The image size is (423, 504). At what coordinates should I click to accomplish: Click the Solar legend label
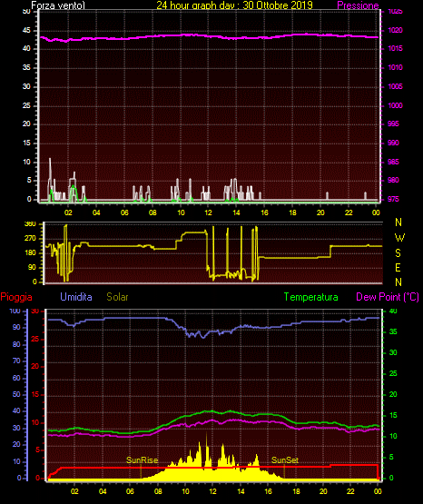pos(118,297)
